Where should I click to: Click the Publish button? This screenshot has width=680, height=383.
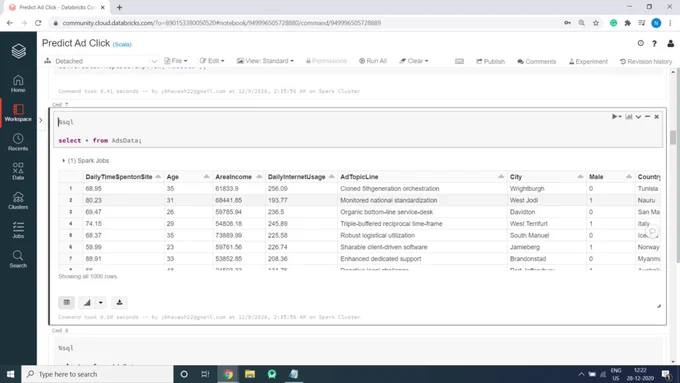[x=490, y=62]
